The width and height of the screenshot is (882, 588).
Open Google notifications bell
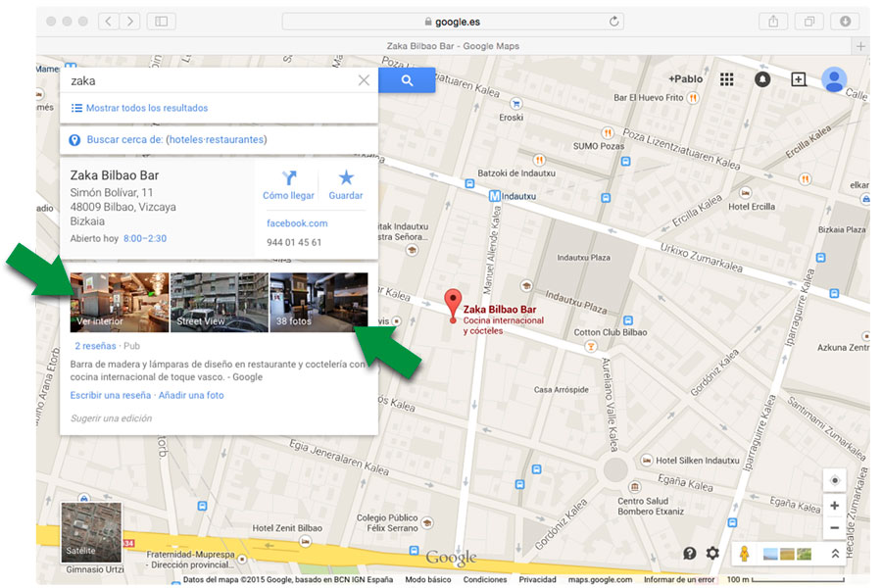[762, 79]
